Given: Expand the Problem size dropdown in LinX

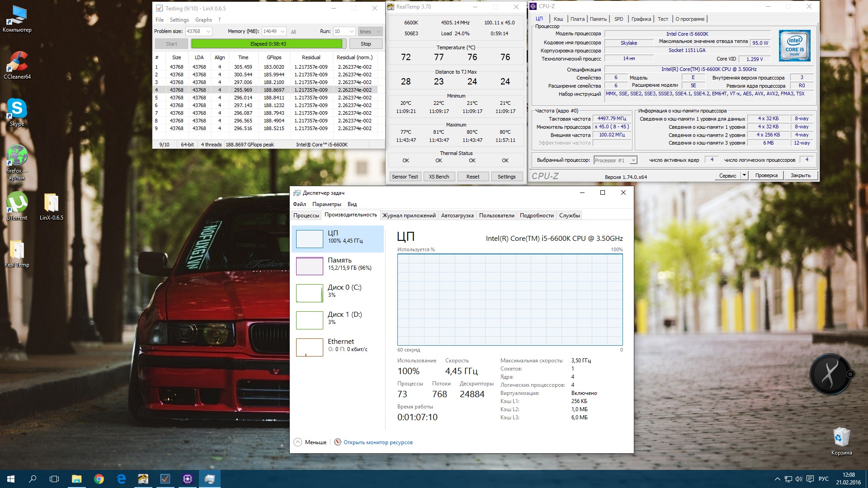Looking at the screenshot, I should click(208, 32).
